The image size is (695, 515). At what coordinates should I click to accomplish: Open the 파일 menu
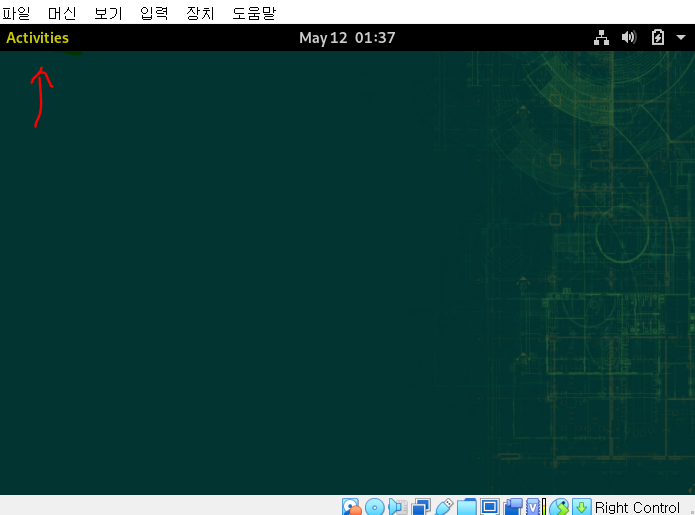point(16,13)
